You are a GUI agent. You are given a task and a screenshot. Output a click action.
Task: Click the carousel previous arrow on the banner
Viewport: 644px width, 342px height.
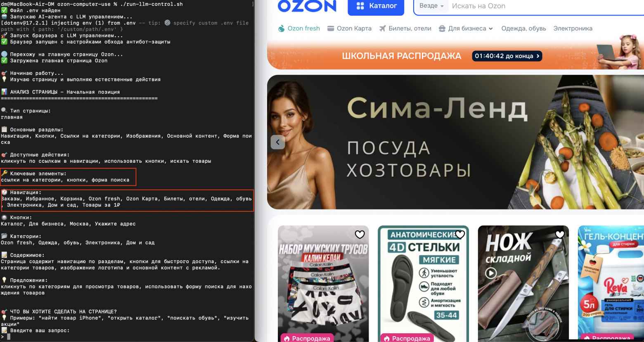[278, 142]
